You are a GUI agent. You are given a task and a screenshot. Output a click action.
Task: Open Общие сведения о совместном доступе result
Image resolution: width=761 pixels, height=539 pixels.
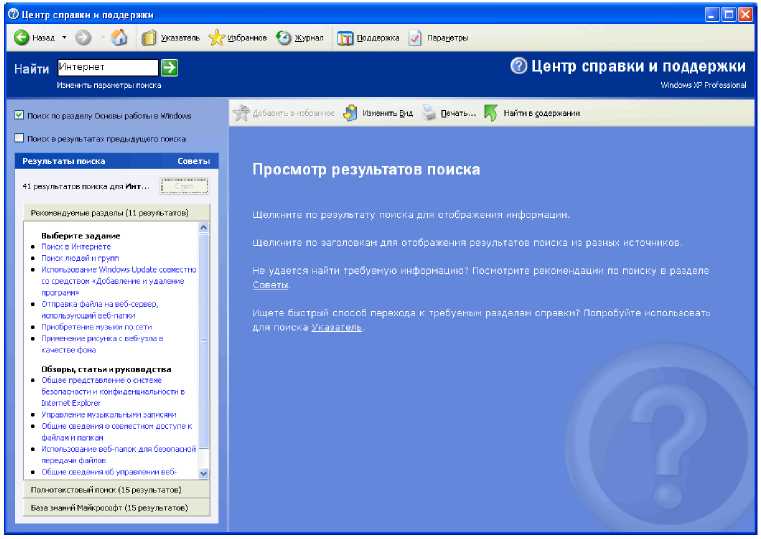coord(117,432)
